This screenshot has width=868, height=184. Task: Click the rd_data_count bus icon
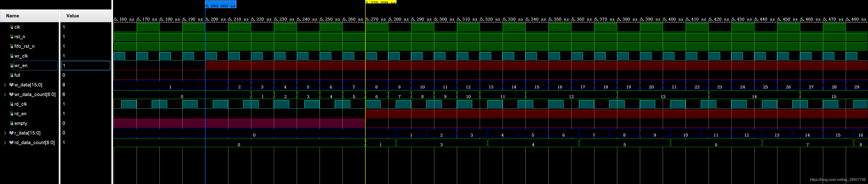[x=11, y=143]
